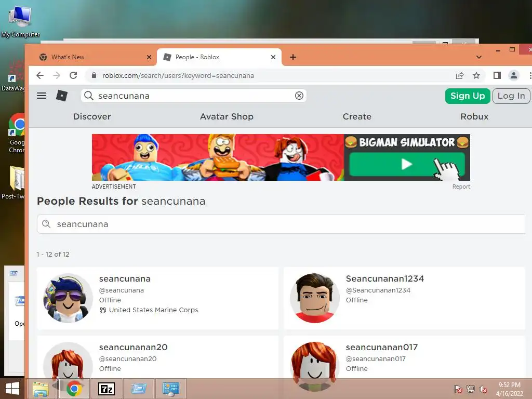Select the People - Roblox tab

point(219,57)
